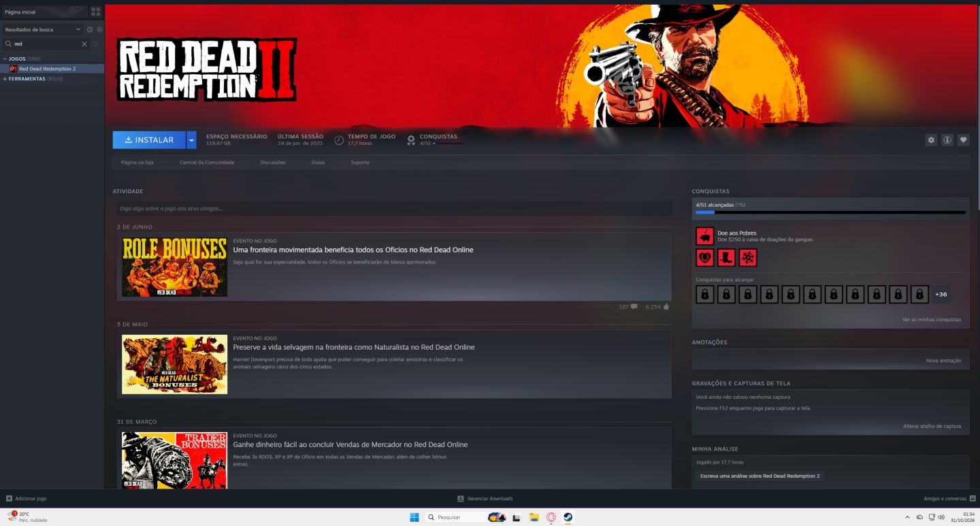Image resolution: width=980 pixels, height=526 pixels.
Task: Click the achievements progress bar in Conquistas panel
Action: (x=830, y=212)
